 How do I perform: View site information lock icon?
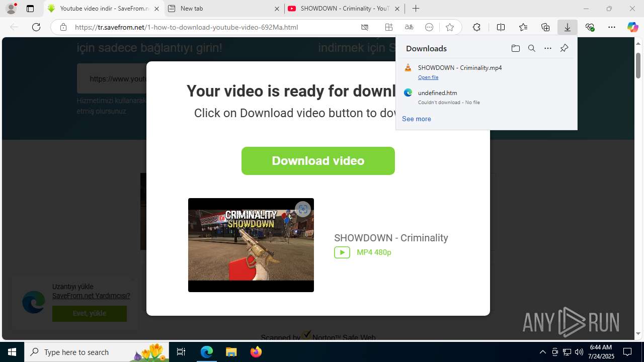point(63,27)
